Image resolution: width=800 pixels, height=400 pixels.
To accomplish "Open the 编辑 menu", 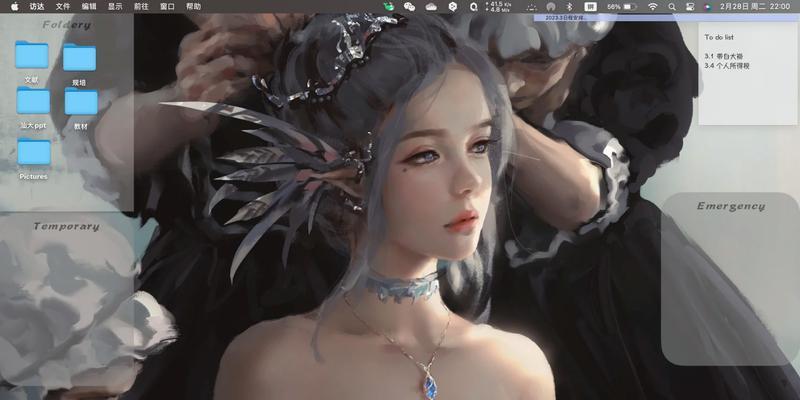I will point(89,7).
